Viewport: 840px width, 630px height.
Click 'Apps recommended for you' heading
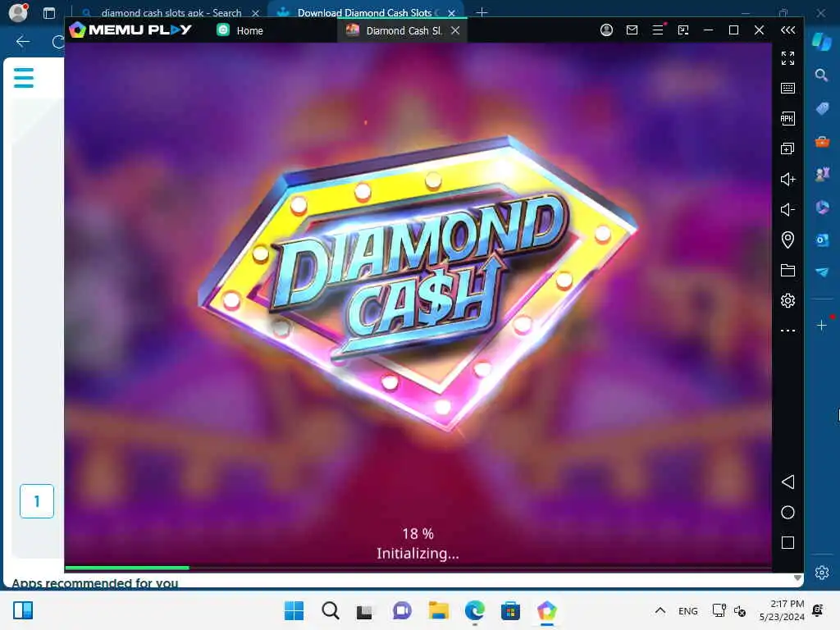click(x=95, y=583)
